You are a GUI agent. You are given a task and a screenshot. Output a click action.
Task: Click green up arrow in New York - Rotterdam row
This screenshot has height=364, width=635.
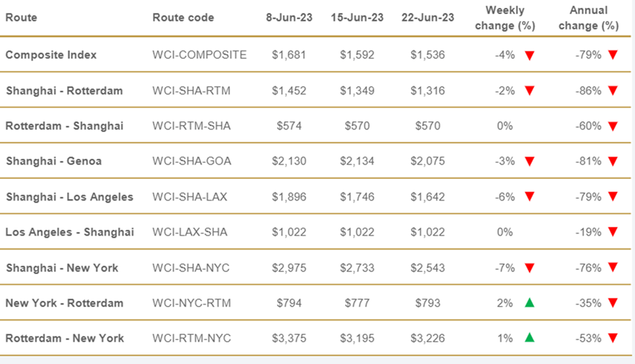[530, 303]
